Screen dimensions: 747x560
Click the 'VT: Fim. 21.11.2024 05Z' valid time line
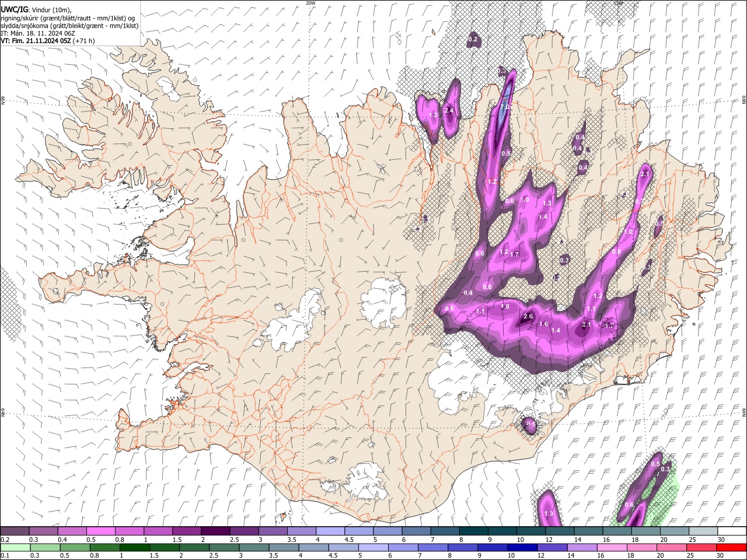[x=36, y=41]
